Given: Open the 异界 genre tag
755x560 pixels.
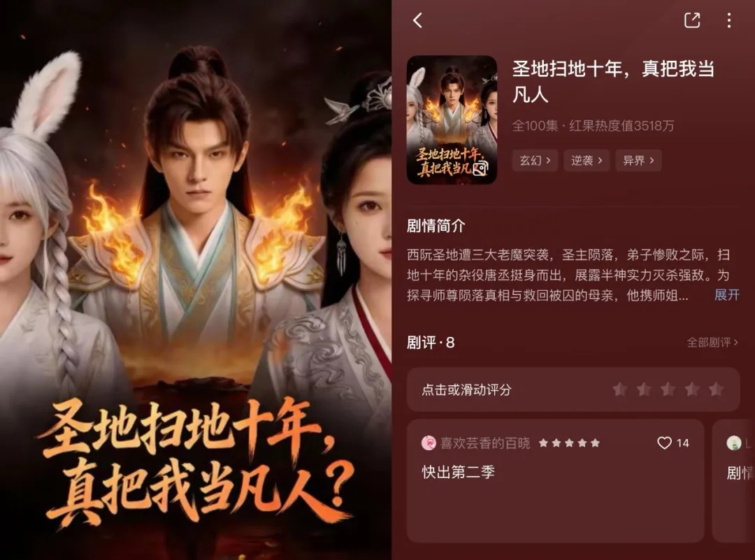Looking at the screenshot, I should (x=638, y=160).
